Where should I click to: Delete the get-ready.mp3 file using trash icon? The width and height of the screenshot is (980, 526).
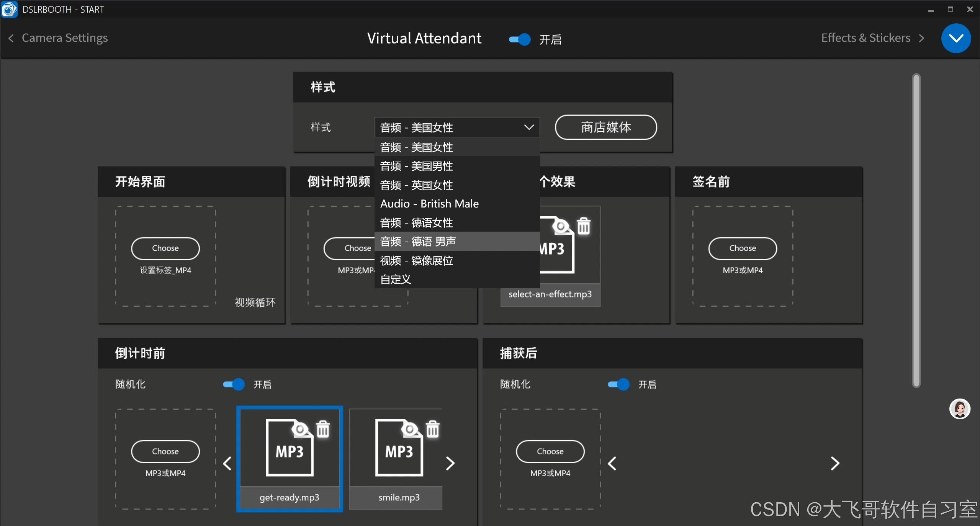point(323,429)
